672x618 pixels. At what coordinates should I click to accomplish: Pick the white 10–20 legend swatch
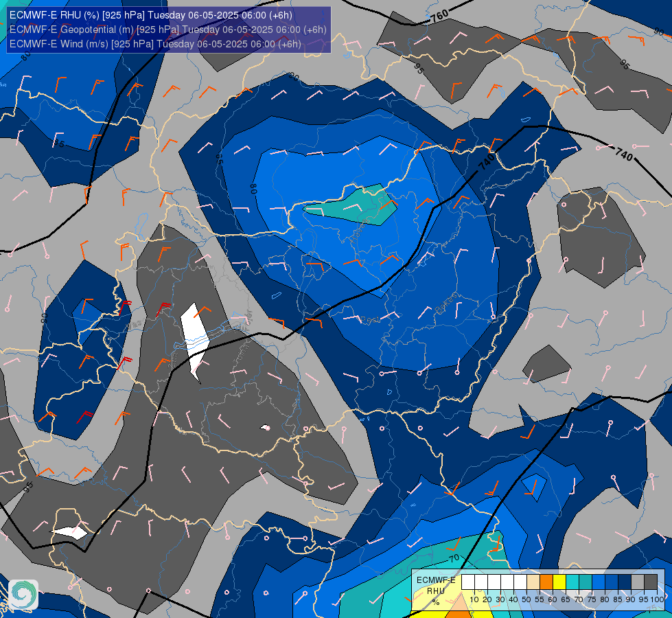tap(481, 582)
